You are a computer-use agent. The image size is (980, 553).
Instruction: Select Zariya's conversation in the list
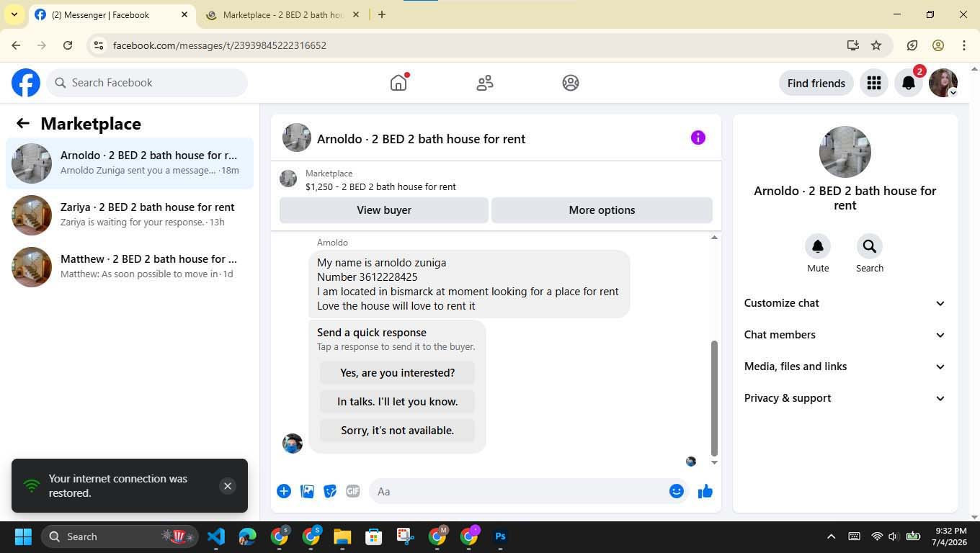(130, 215)
